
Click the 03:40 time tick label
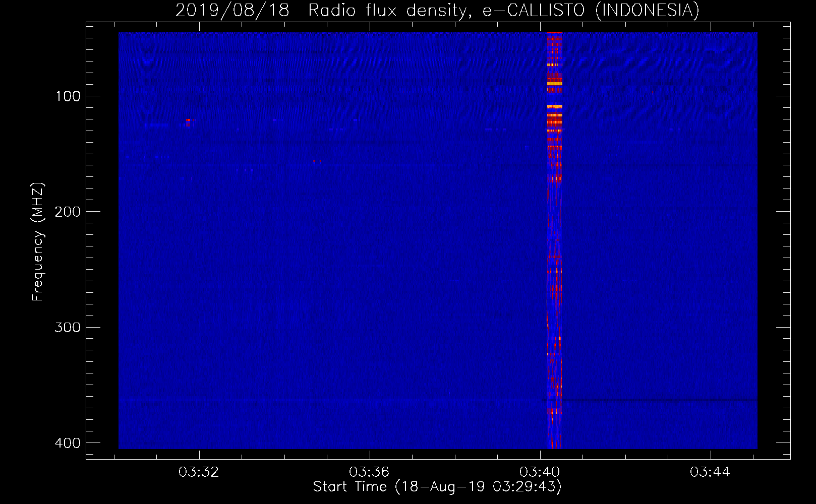[540, 472]
